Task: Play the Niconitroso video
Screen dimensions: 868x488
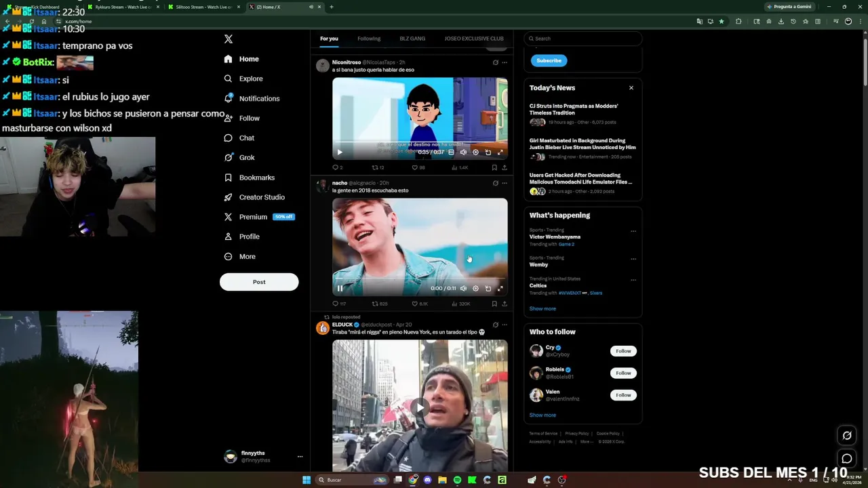Action: [340, 152]
